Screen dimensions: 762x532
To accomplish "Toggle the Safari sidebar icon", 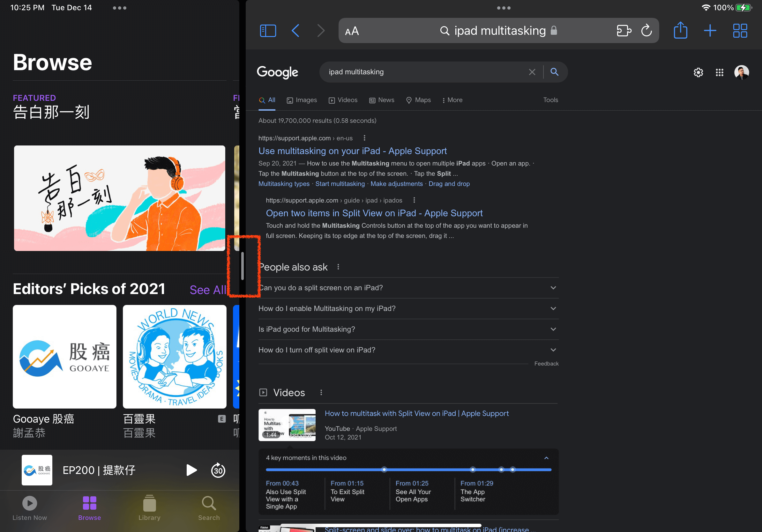I will (x=268, y=31).
